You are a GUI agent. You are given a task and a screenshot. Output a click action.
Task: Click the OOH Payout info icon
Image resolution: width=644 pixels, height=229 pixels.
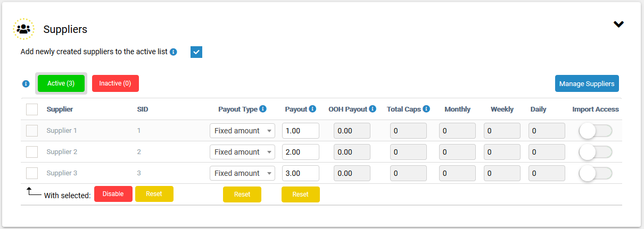pos(373,109)
